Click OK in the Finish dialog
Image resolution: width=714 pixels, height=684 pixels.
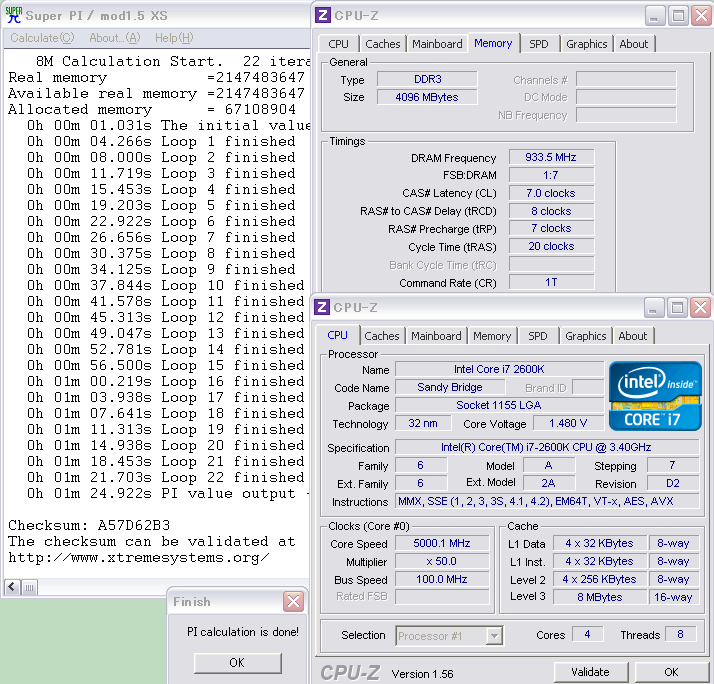coord(237,663)
